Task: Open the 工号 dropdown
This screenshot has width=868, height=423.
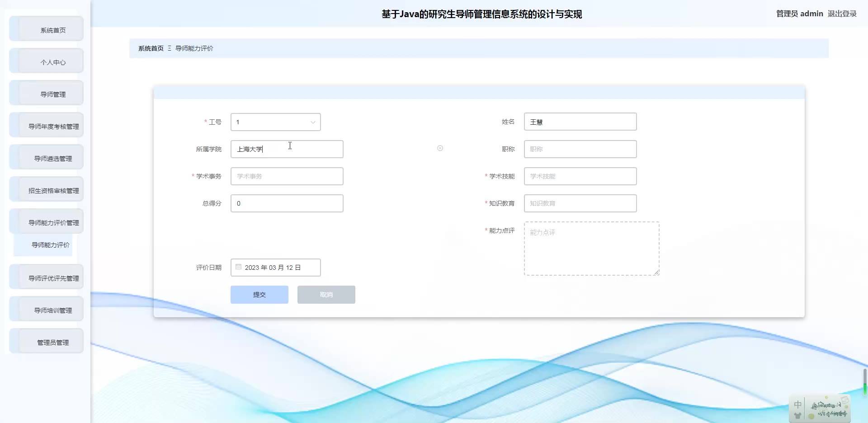Action: pyautogui.click(x=276, y=122)
